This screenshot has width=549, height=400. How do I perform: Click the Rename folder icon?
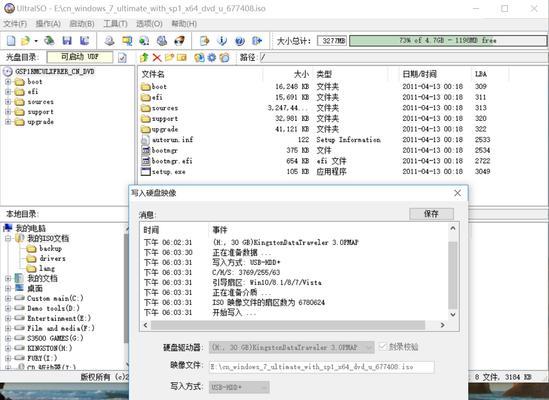(x=182, y=57)
